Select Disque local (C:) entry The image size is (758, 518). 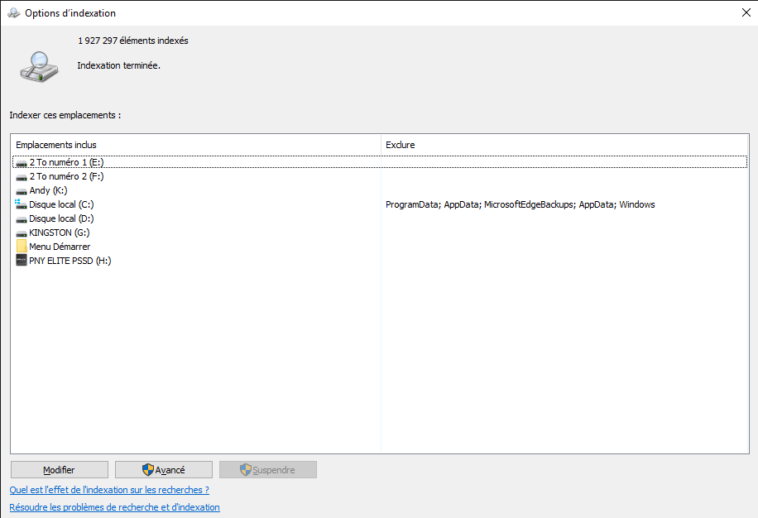379,204
